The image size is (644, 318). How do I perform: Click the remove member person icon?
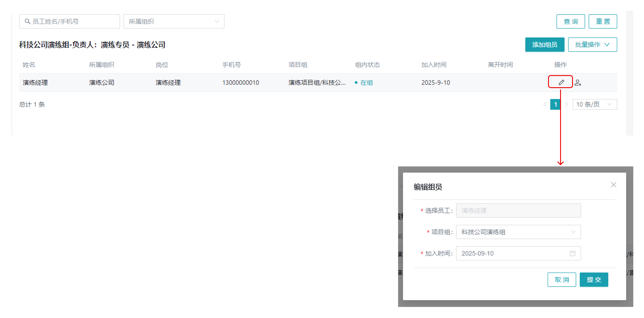pyautogui.click(x=578, y=83)
